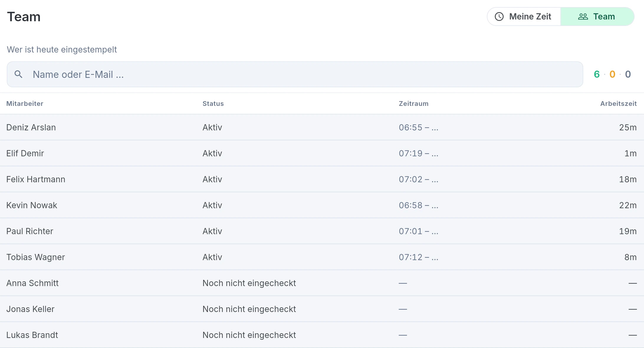Viewport: 644px width, 348px height.
Task: Select the Team tab
Action: [x=597, y=17]
